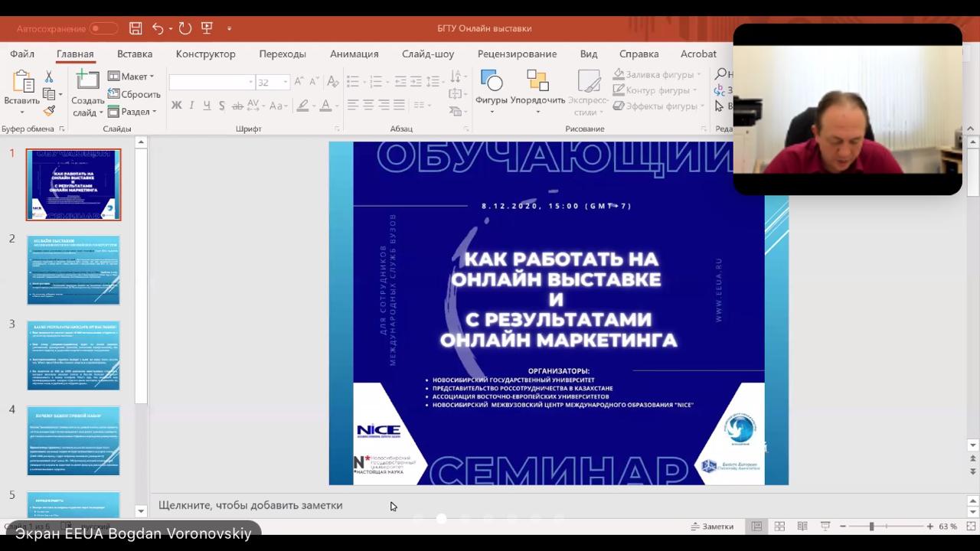980x551 pixels.
Task: Toggle the Автосохранение switch
Action: pyautogui.click(x=103, y=28)
